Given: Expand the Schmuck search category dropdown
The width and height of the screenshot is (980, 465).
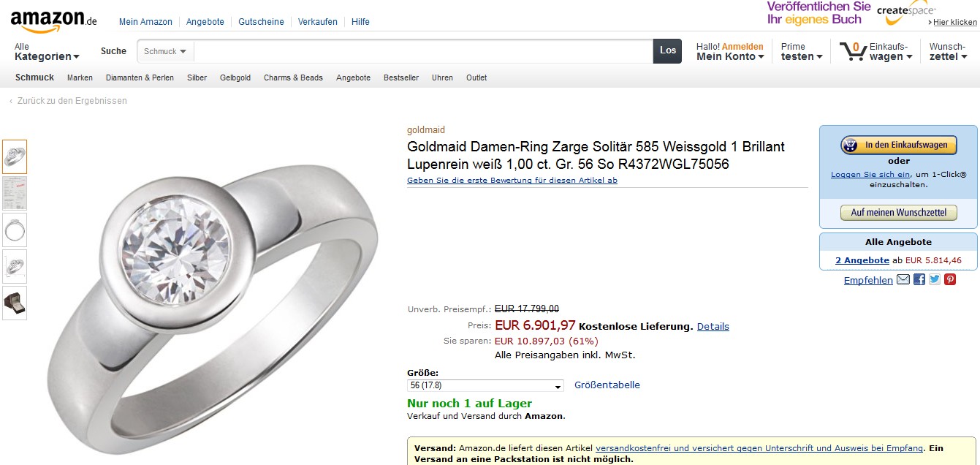Looking at the screenshot, I should pyautogui.click(x=165, y=51).
